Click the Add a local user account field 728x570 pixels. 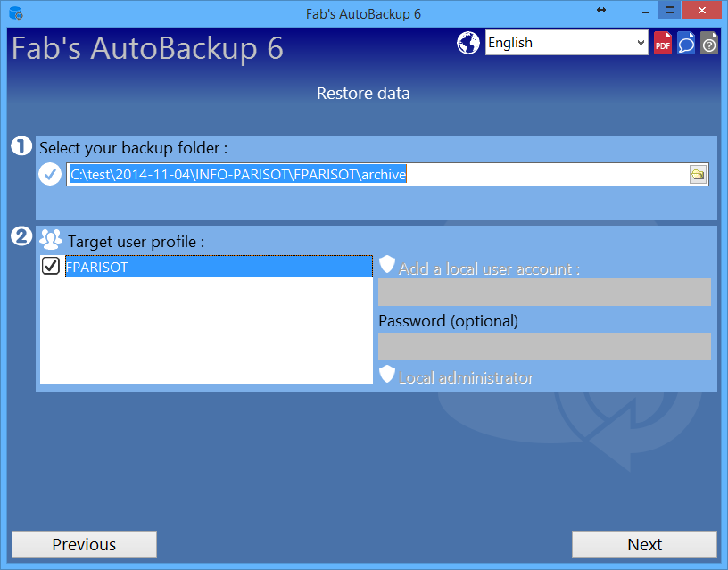click(544, 292)
